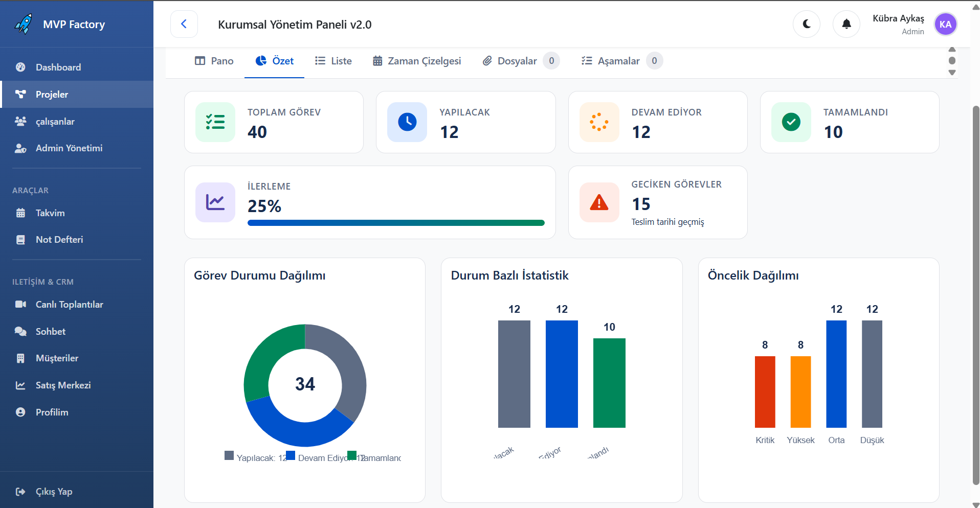Open the Zaman Çizelgesi tab
Image resolution: width=980 pixels, height=508 pixels.
(x=417, y=61)
